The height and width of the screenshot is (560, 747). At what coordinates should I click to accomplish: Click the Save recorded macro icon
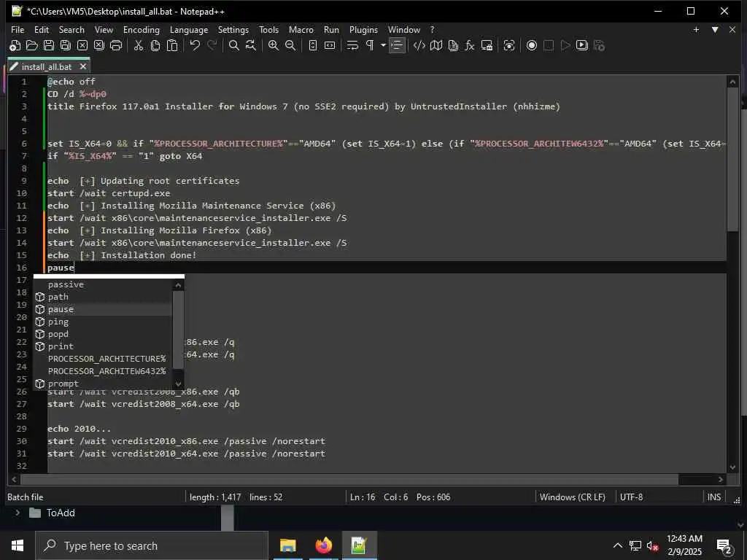600,46
